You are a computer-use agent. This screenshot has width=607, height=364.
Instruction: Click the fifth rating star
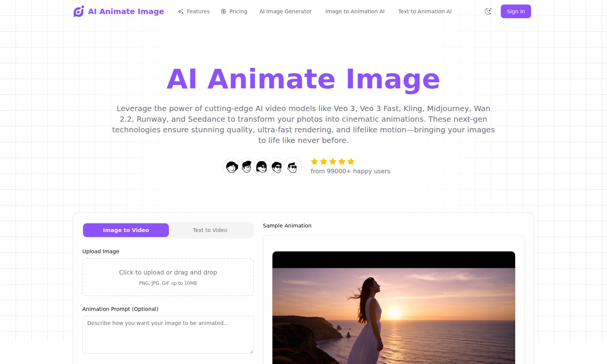[x=350, y=162]
